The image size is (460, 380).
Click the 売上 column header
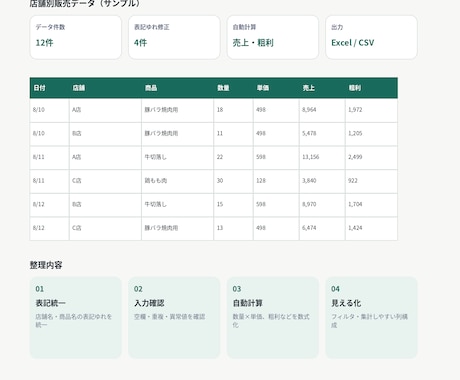322,88
